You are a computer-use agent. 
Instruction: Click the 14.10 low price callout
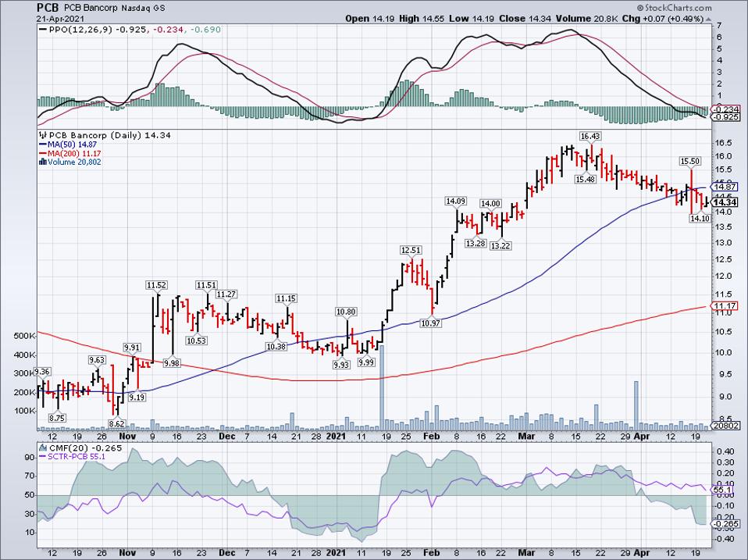[x=700, y=219]
